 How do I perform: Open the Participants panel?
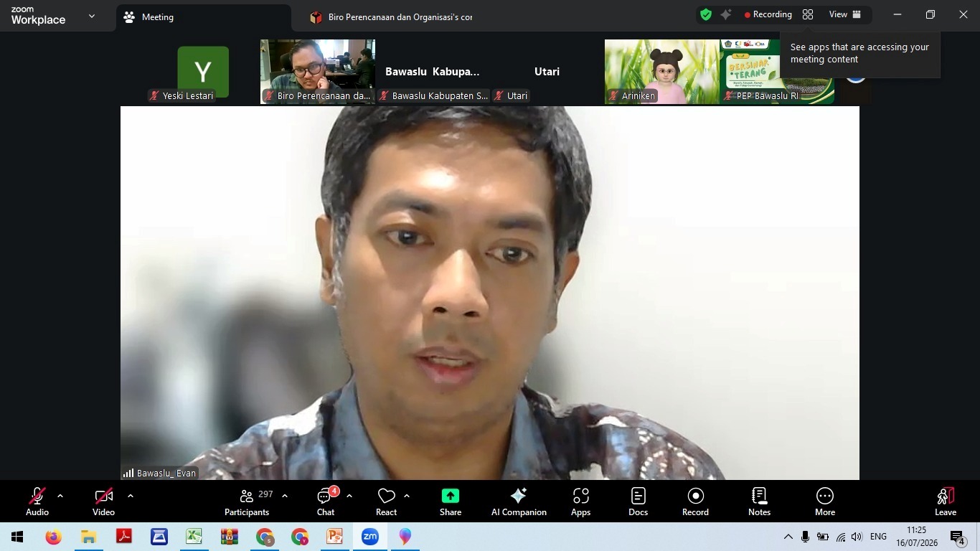tap(247, 501)
